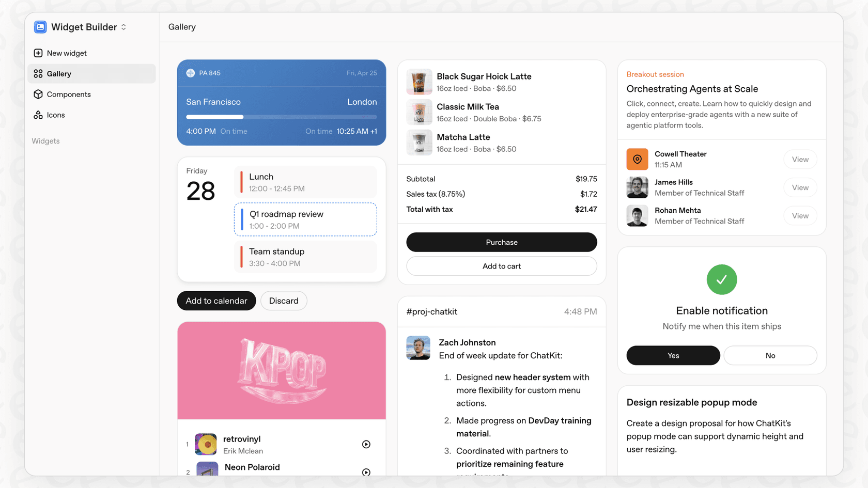Image resolution: width=868 pixels, height=488 pixels.
Task: Add the Q1 roadmap review to calendar
Action: [216, 301]
